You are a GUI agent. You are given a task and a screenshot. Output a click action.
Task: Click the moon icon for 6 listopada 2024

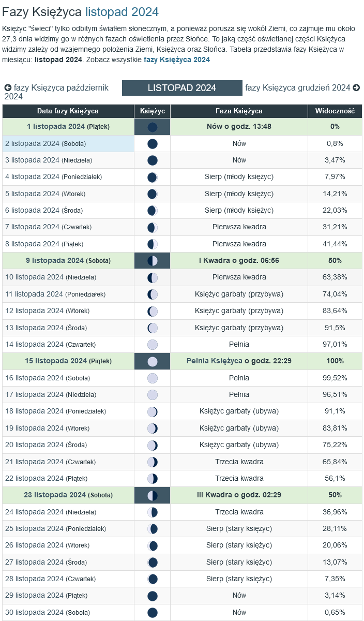(x=152, y=211)
